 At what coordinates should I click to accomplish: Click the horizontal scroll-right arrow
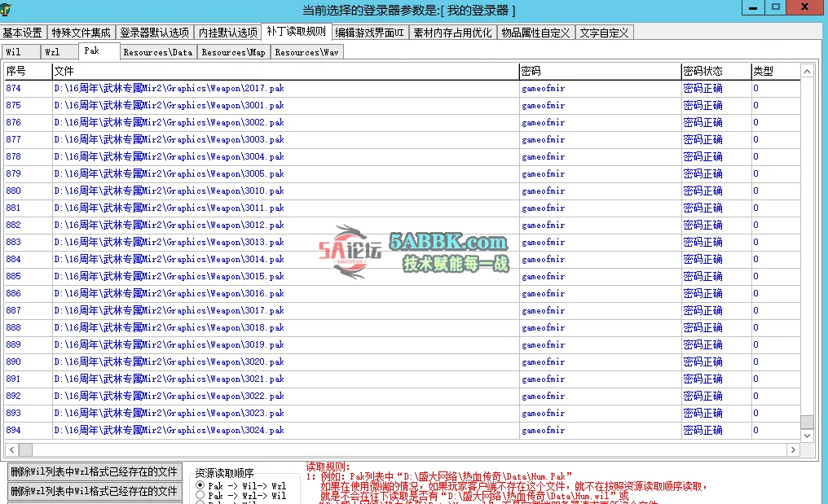(793, 449)
